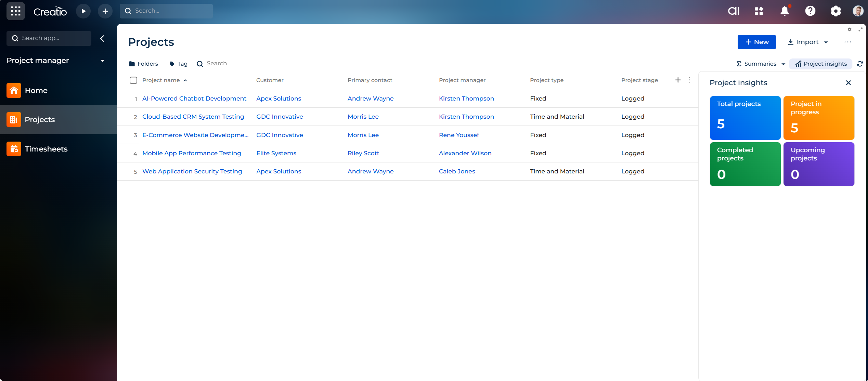Sort by Project type column header
The image size is (868, 381).
coord(547,80)
